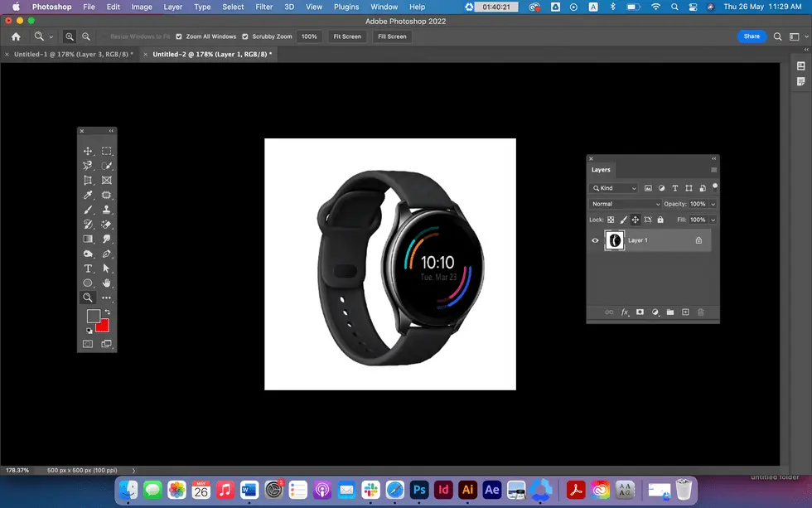Select the Lasso tool
Image resolution: width=812 pixels, height=508 pixels.
pyautogui.click(x=87, y=165)
